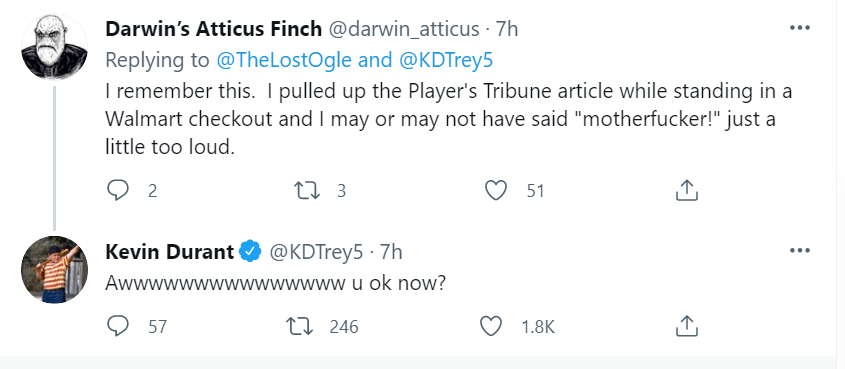This screenshot has width=845, height=369.
Task: Open the @KDTrey5 handle beside verified badge
Action: pyautogui.click(x=316, y=251)
